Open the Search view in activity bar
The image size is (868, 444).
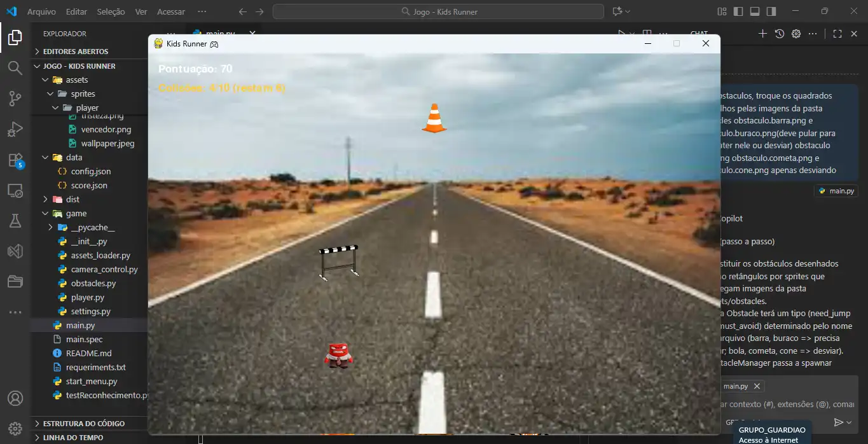(x=15, y=68)
